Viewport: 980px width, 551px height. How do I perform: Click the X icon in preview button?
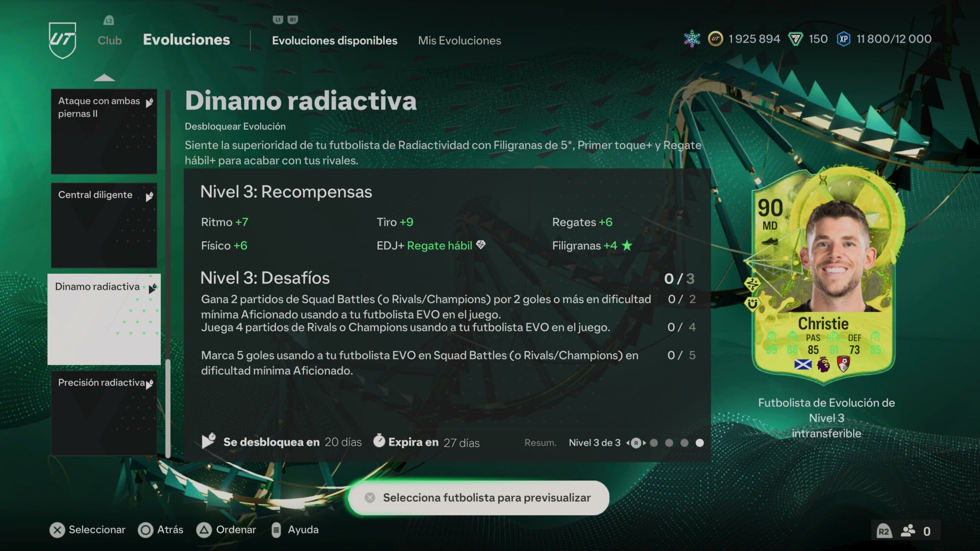click(x=370, y=498)
